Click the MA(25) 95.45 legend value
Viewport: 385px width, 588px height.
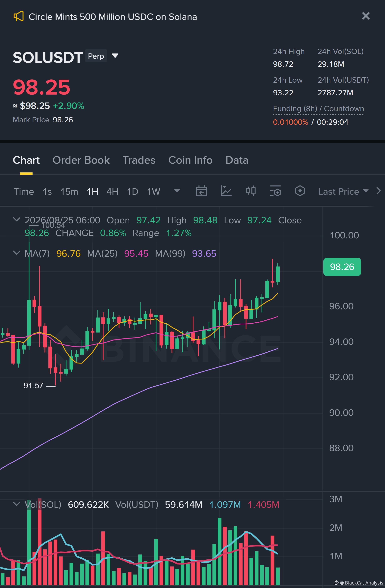[x=136, y=253]
